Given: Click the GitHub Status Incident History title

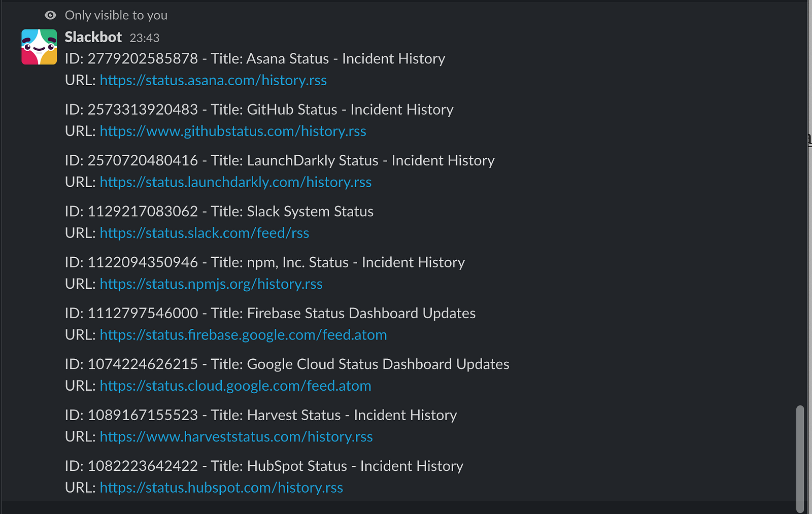Looking at the screenshot, I should coord(350,110).
